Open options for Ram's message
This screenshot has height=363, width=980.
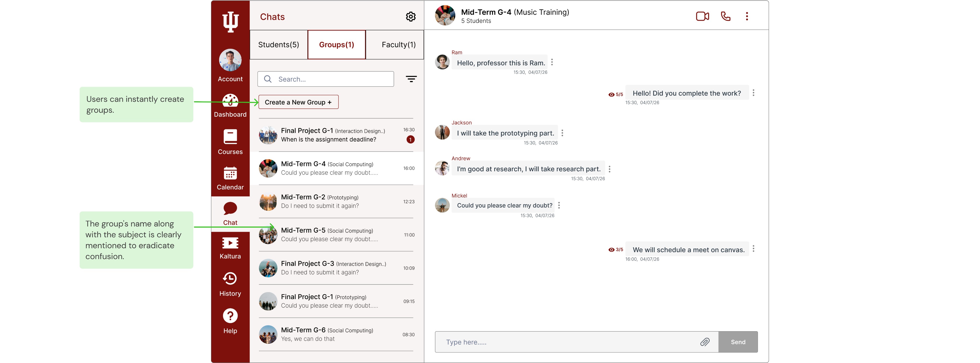click(x=552, y=62)
